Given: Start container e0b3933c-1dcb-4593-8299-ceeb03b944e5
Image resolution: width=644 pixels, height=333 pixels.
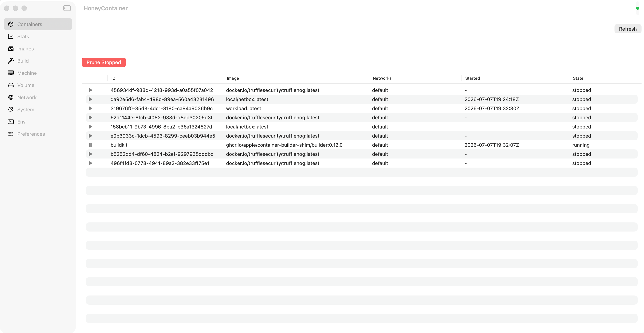Looking at the screenshot, I should (90, 136).
